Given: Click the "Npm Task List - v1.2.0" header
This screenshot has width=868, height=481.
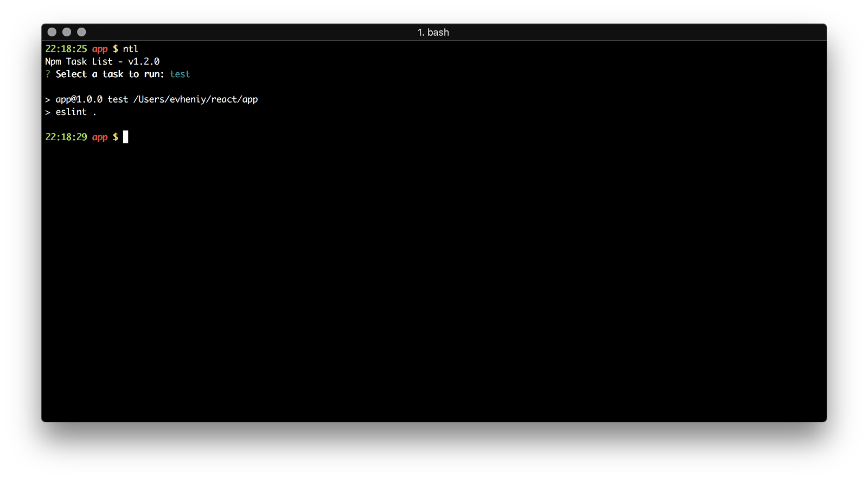Looking at the screenshot, I should [x=102, y=61].
